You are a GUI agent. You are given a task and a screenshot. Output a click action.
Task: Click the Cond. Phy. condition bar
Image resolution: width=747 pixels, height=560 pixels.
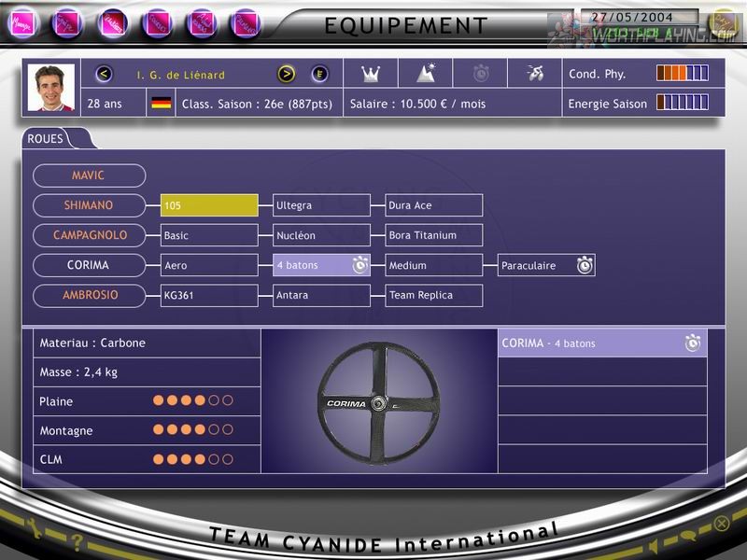point(682,74)
